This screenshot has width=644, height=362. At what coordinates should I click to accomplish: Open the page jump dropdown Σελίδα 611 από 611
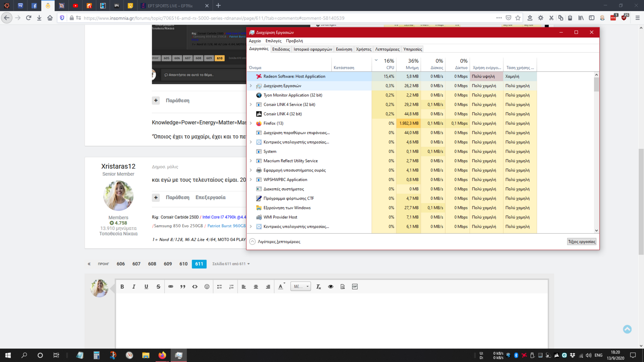(231, 264)
